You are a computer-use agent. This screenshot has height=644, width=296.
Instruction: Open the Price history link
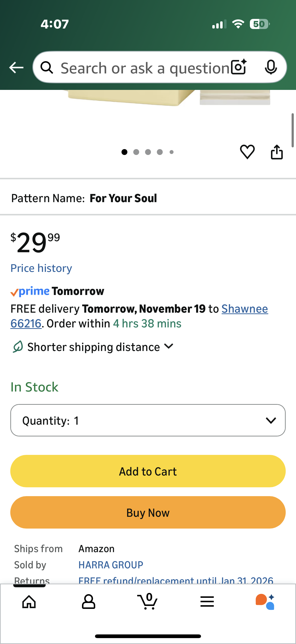click(41, 268)
